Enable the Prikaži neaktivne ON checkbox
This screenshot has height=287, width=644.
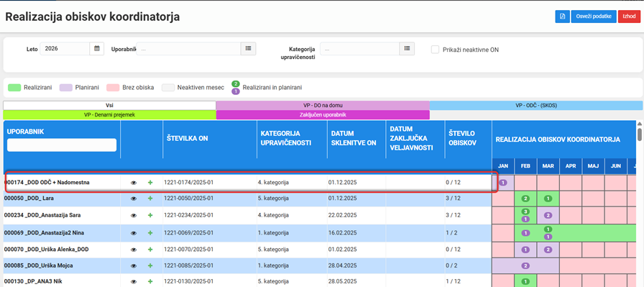(x=435, y=50)
